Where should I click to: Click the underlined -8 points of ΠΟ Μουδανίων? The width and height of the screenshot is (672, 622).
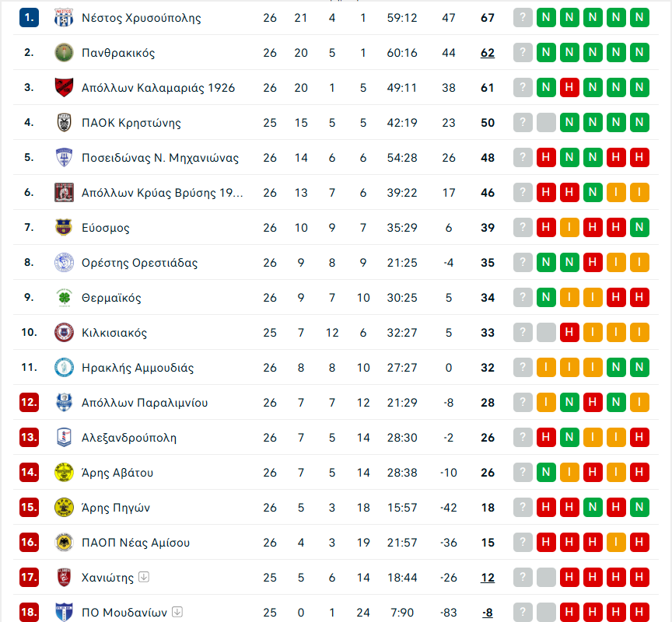[488, 613]
